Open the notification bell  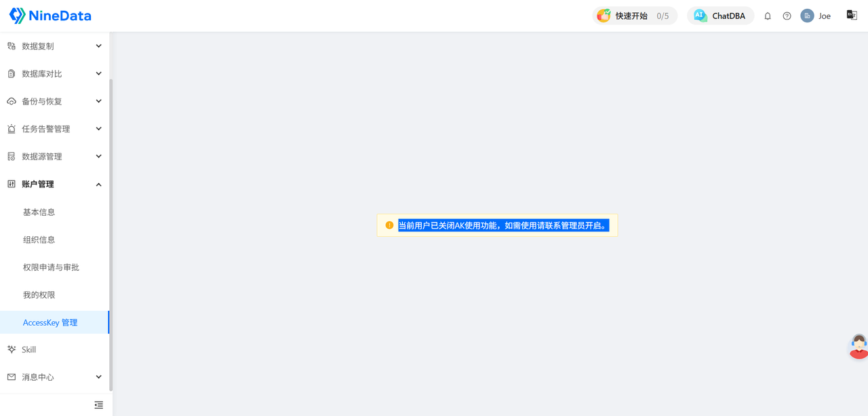tap(768, 16)
